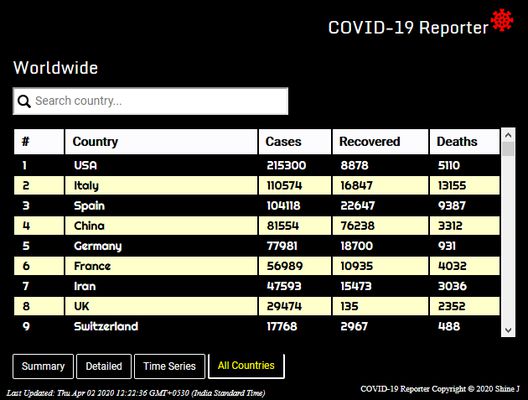Screen dimensions: 528x400
Task: Click USA deaths value 5110
Action: point(449,165)
